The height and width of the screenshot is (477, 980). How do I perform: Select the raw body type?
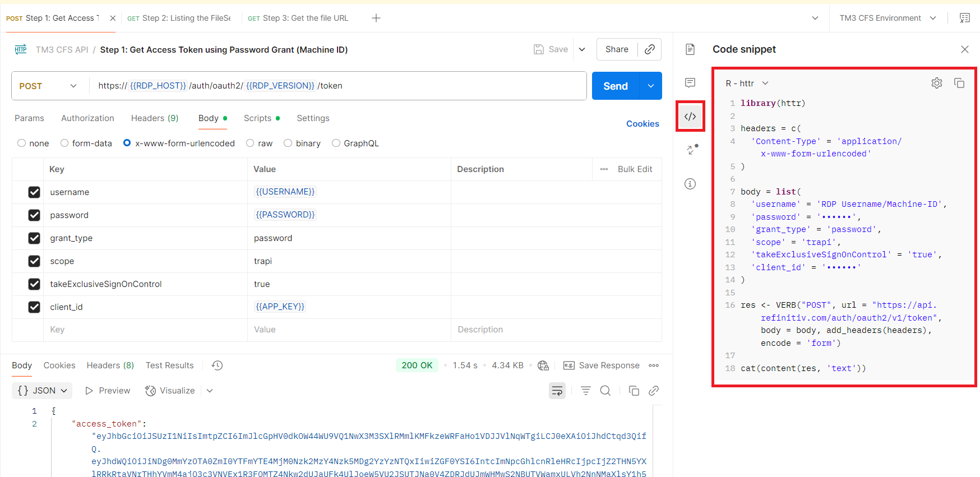point(251,143)
